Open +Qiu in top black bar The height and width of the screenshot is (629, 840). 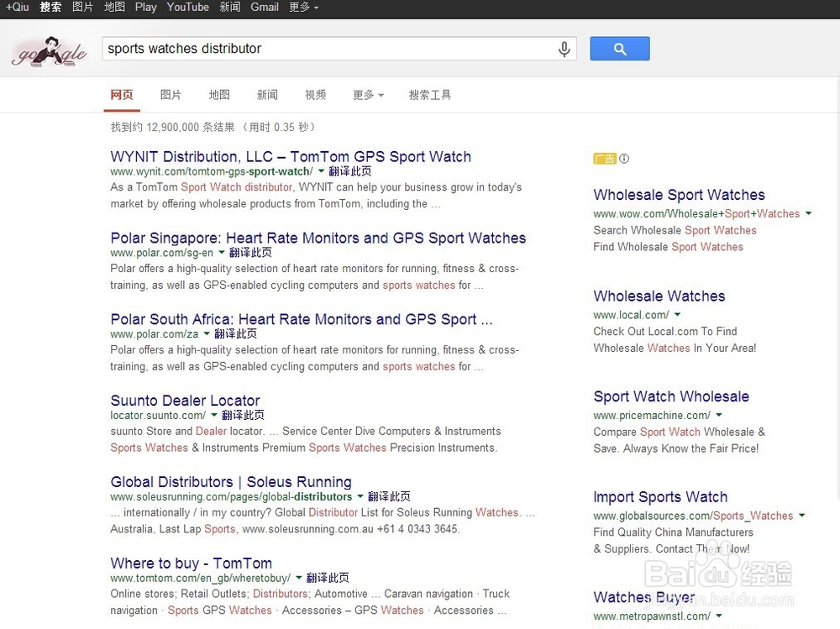click(17, 7)
